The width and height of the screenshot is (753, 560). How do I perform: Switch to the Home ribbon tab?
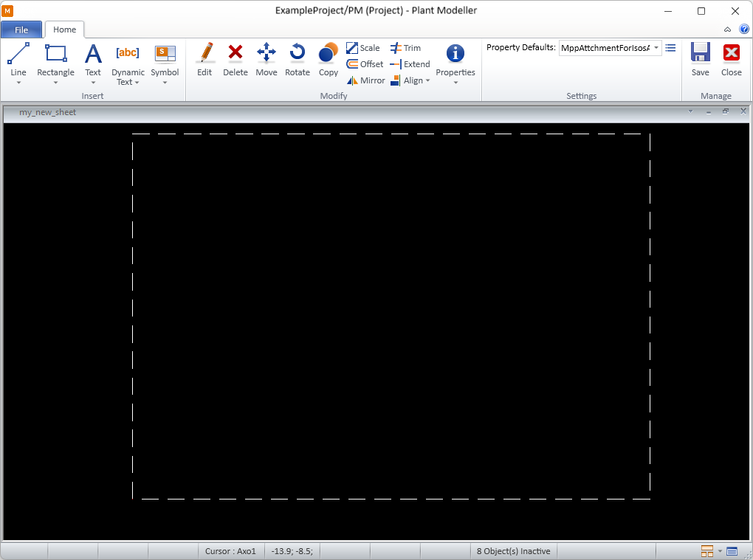point(64,30)
